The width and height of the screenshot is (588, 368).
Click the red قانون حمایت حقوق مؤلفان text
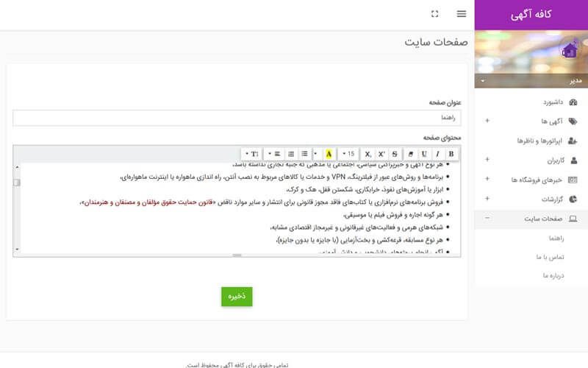(x=150, y=202)
